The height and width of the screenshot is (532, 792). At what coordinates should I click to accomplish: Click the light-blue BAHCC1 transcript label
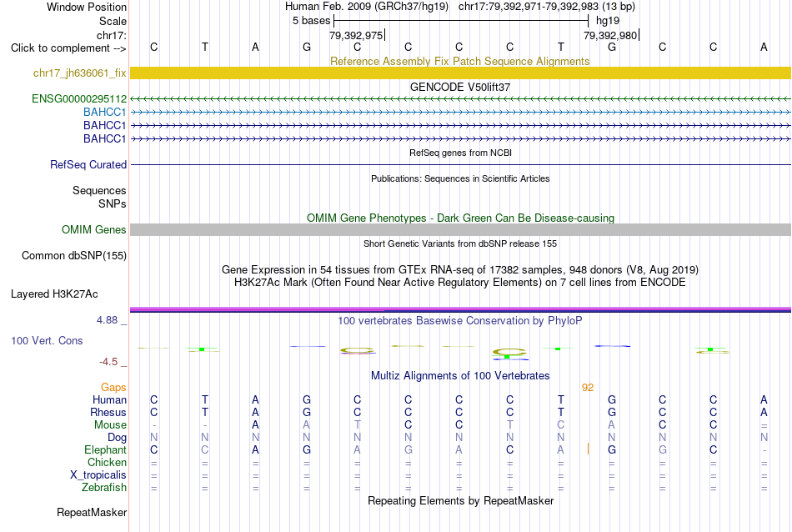pos(104,112)
